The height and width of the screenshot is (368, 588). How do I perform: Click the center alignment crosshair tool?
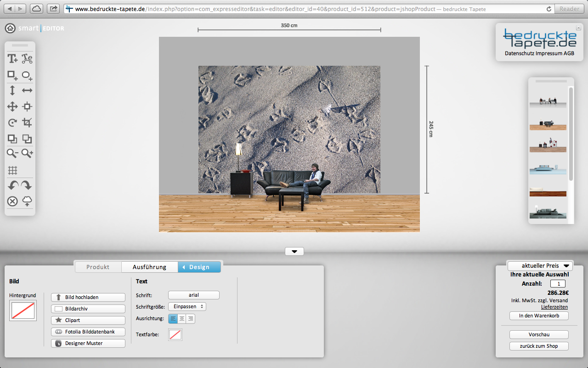tap(27, 107)
